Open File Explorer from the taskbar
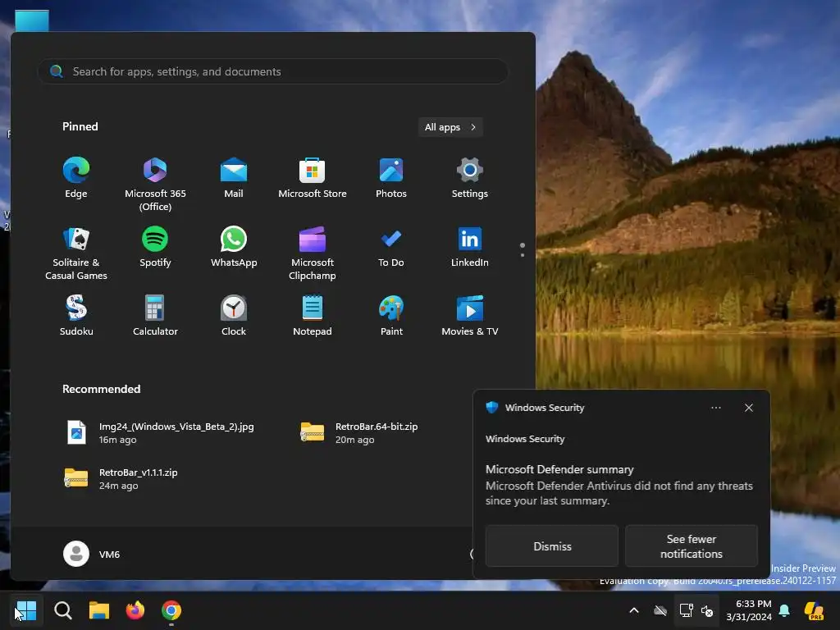 coord(99,610)
